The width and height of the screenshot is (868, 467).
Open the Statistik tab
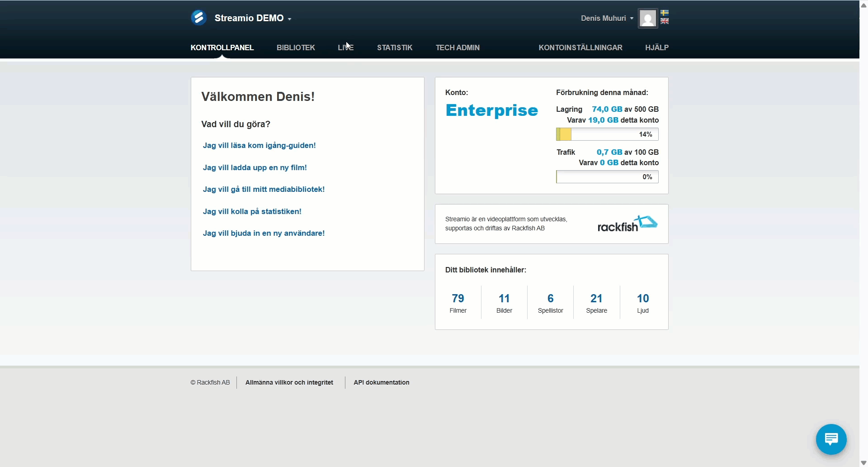[x=395, y=48]
